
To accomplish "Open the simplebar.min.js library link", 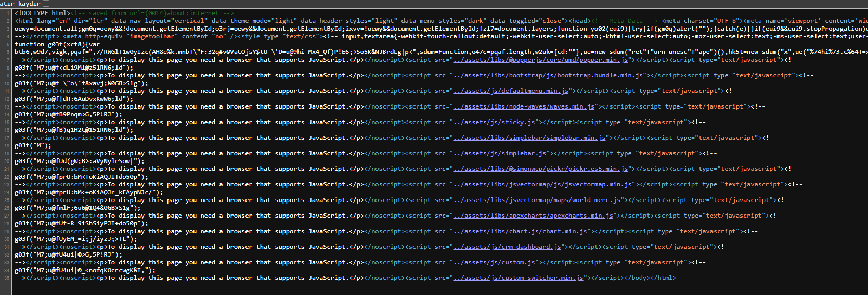I will coord(529,138).
